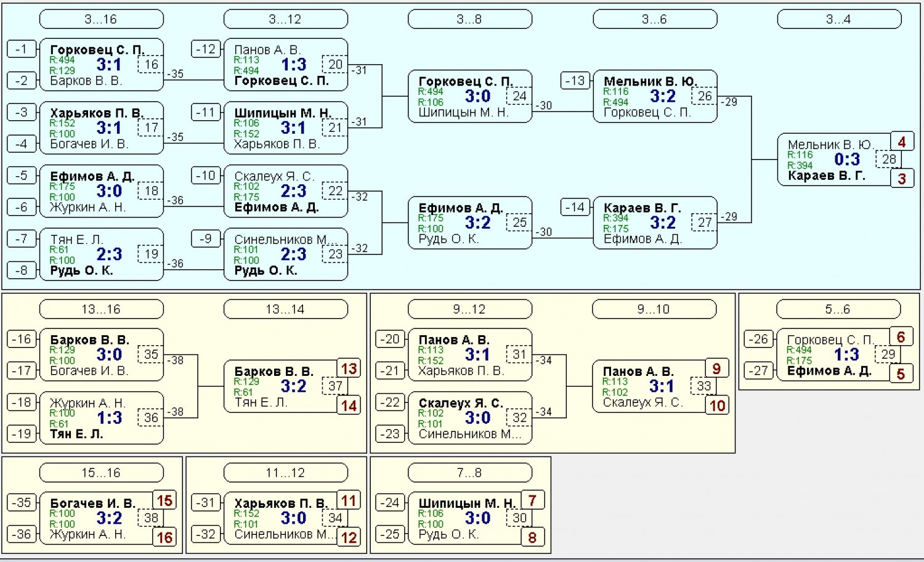Click the final place 13 badge
The height and width of the screenshot is (562, 924).
(349, 369)
